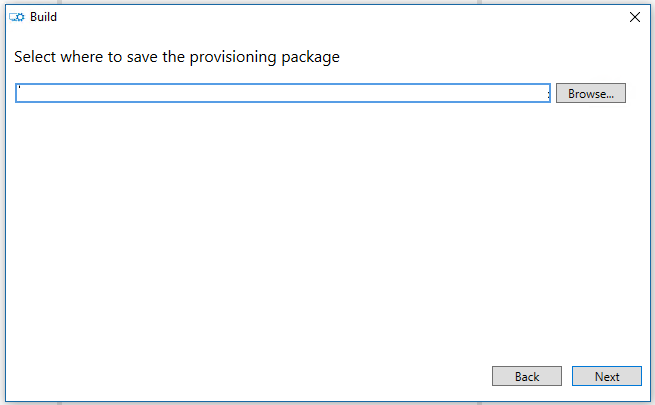
Task: Click the right end of the path text box
Action: coord(540,93)
